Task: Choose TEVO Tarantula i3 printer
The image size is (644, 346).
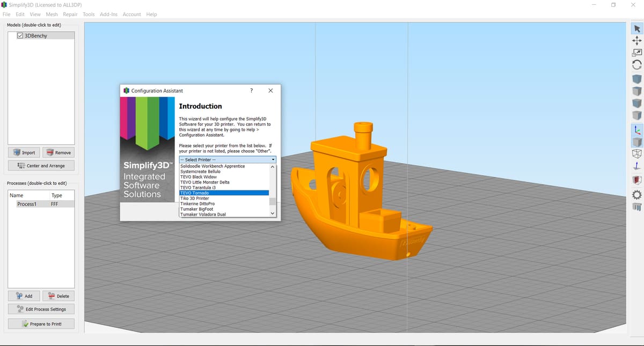Action: [x=224, y=188]
